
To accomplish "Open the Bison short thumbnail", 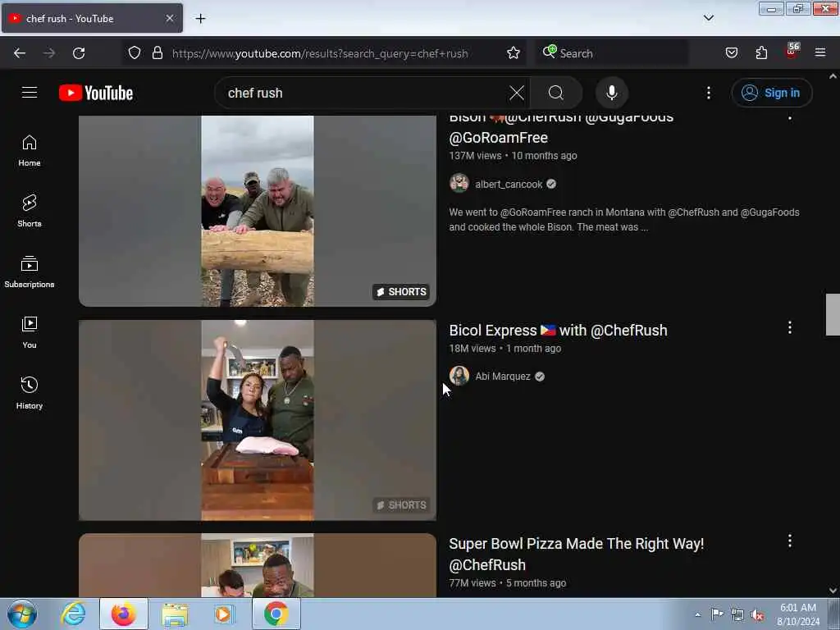I will [257, 211].
